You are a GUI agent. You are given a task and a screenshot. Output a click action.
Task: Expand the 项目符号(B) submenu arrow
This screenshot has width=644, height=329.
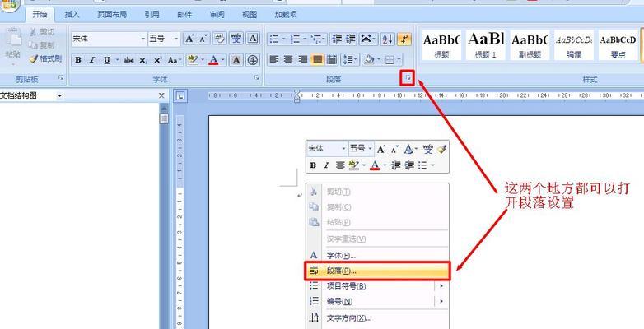point(441,286)
